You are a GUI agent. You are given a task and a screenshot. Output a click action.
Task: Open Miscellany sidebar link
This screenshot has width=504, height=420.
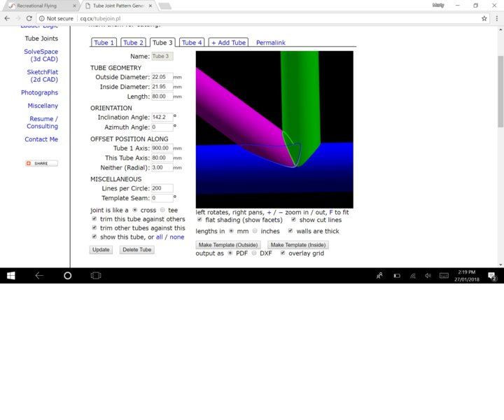tap(43, 106)
